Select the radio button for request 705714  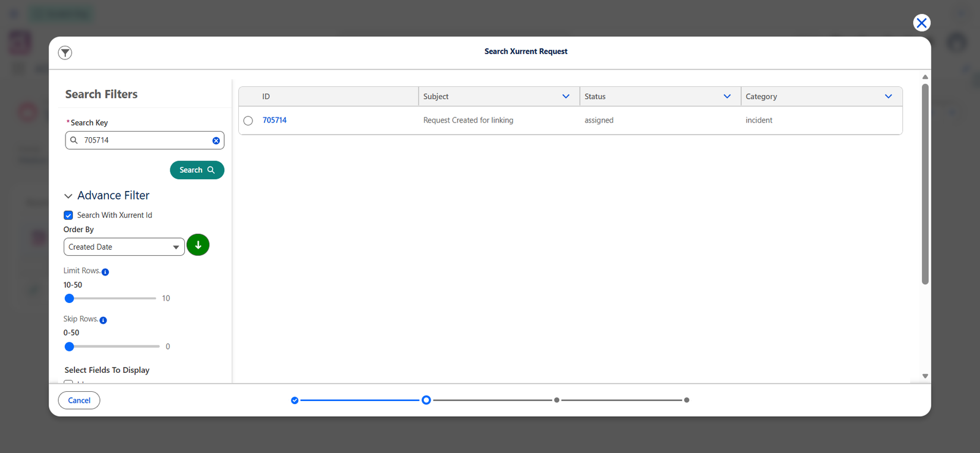click(248, 121)
